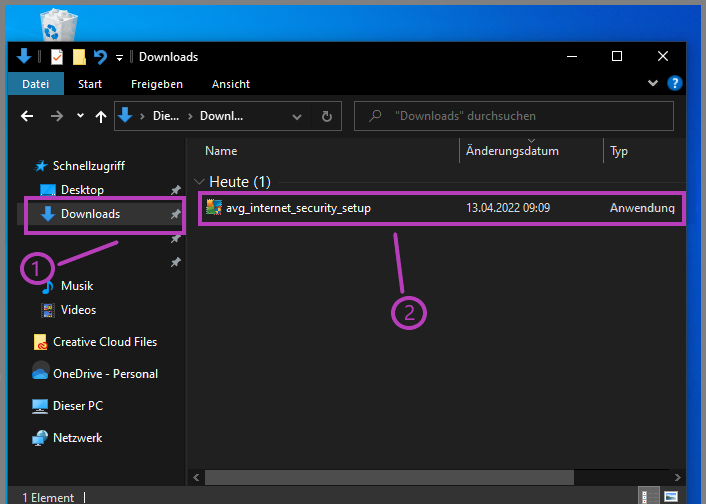The width and height of the screenshot is (706, 504).
Task: Click the chevron before 'Downl...' breadcrumb
Action: click(x=190, y=116)
